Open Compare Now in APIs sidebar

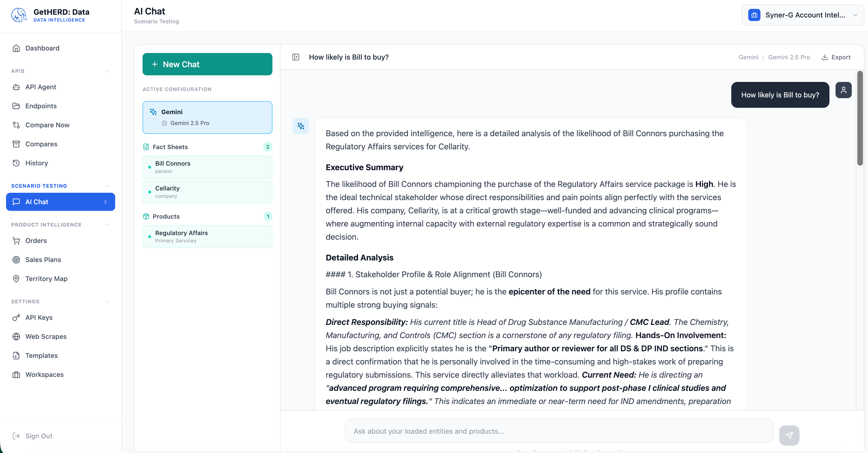pos(47,125)
